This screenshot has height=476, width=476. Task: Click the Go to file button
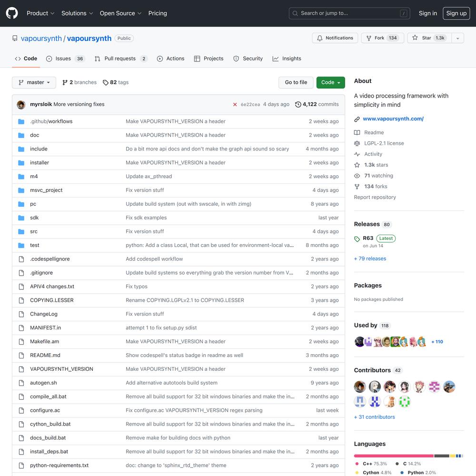(x=296, y=82)
